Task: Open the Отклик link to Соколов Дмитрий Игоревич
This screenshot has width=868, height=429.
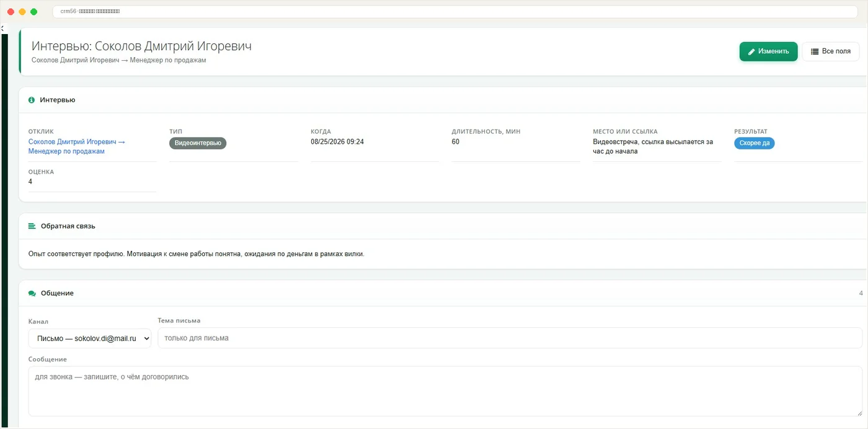Action: coord(77,146)
